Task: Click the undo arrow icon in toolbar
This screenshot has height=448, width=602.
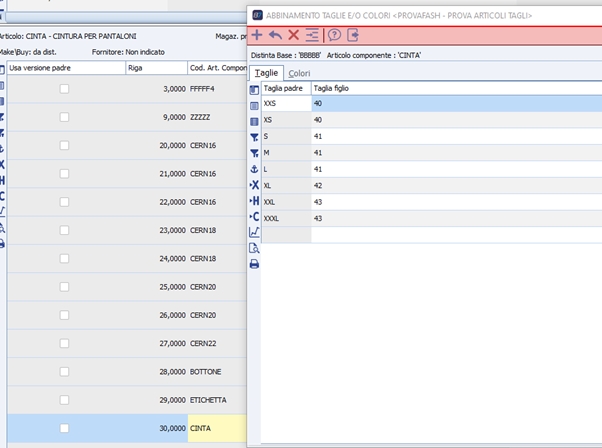Action: (275, 35)
